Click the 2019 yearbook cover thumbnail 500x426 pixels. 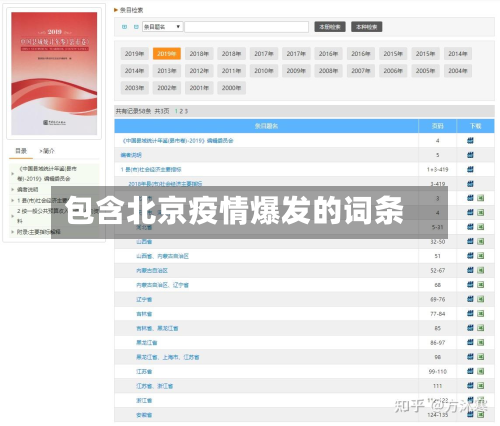(54, 73)
